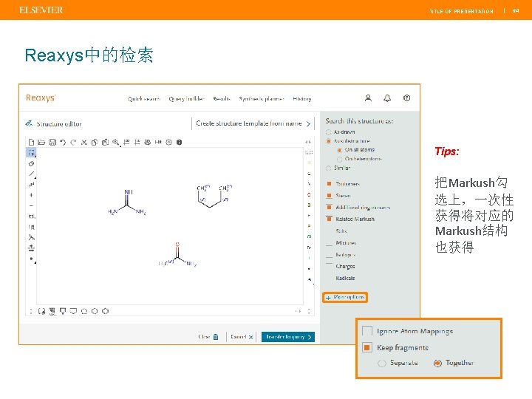The height and width of the screenshot is (399, 532).
Task: Click the notifications bell icon
Action: click(x=387, y=98)
